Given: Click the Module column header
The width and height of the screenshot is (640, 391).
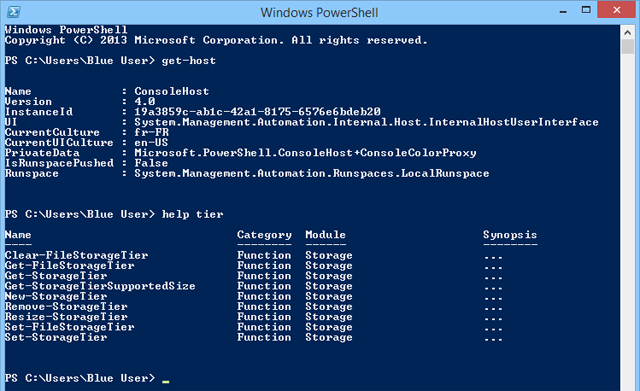Looking at the screenshot, I should tap(325, 235).
